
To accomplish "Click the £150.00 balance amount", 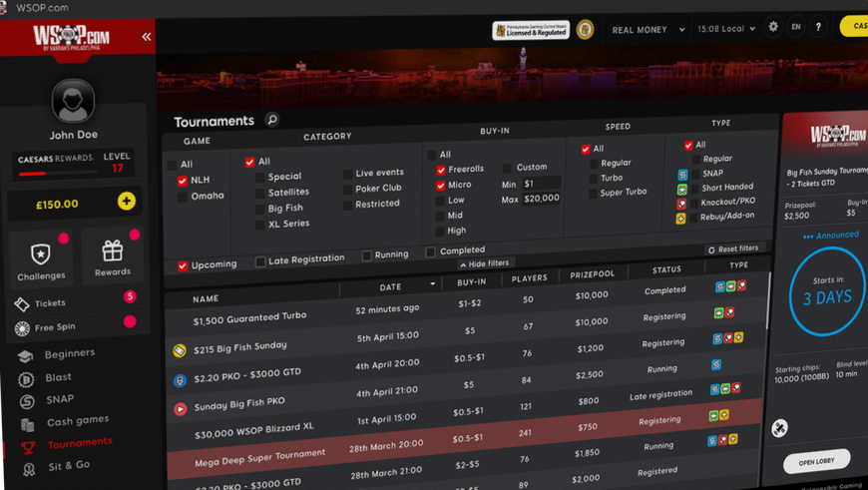I will [57, 205].
